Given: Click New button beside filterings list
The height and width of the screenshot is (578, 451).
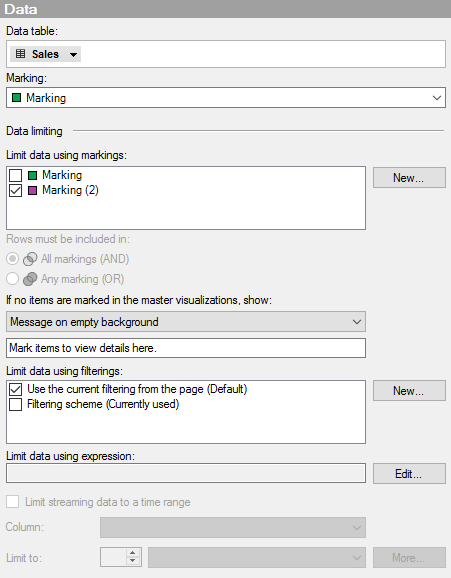Looking at the screenshot, I should coord(409,390).
